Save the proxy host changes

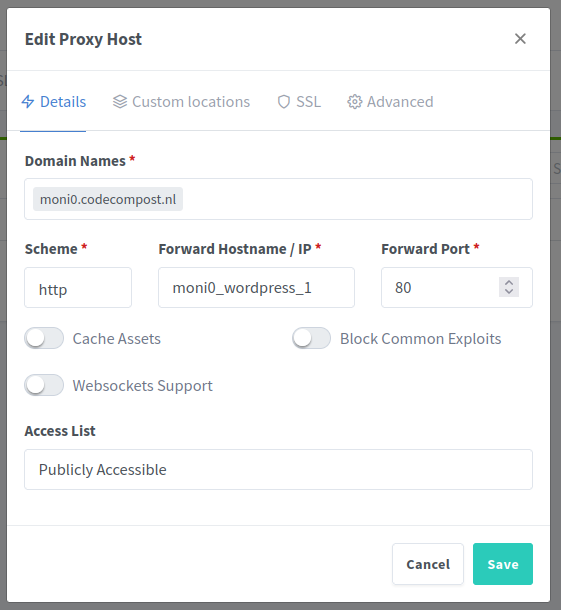[503, 564]
